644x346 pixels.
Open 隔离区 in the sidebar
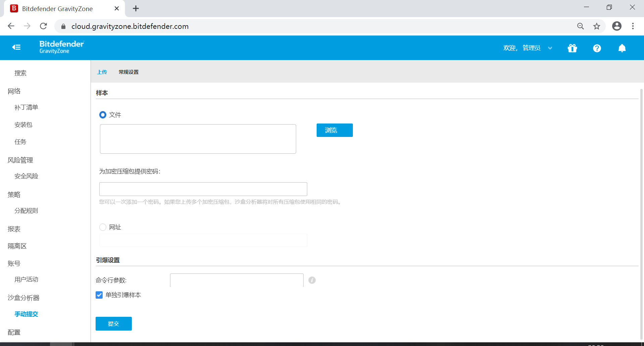coord(17,246)
